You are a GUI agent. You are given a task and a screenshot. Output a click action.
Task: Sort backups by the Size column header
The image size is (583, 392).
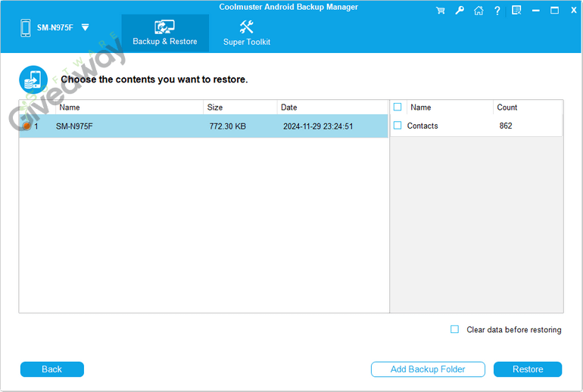tap(240, 107)
